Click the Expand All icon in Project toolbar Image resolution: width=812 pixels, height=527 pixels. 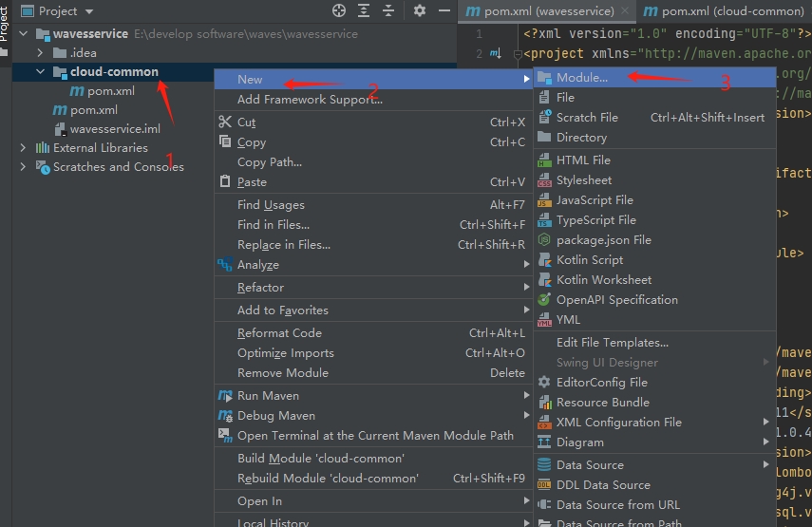click(364, 10)
